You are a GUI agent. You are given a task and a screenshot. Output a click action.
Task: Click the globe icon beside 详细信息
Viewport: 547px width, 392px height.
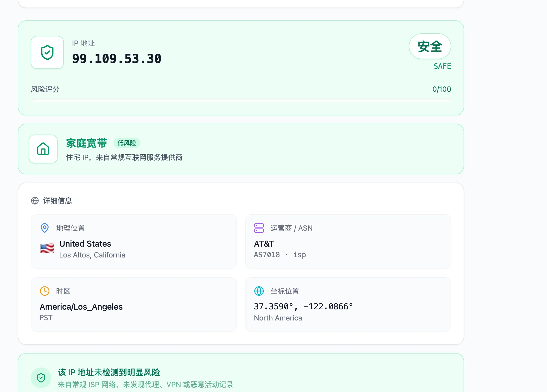[x=35, y=201]
